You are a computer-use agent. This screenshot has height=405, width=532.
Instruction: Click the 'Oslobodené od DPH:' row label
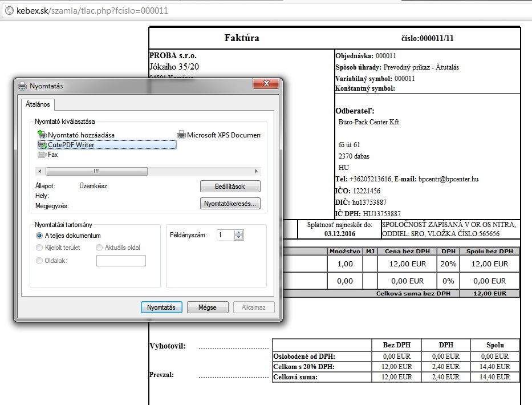click(x=304, y=357)
